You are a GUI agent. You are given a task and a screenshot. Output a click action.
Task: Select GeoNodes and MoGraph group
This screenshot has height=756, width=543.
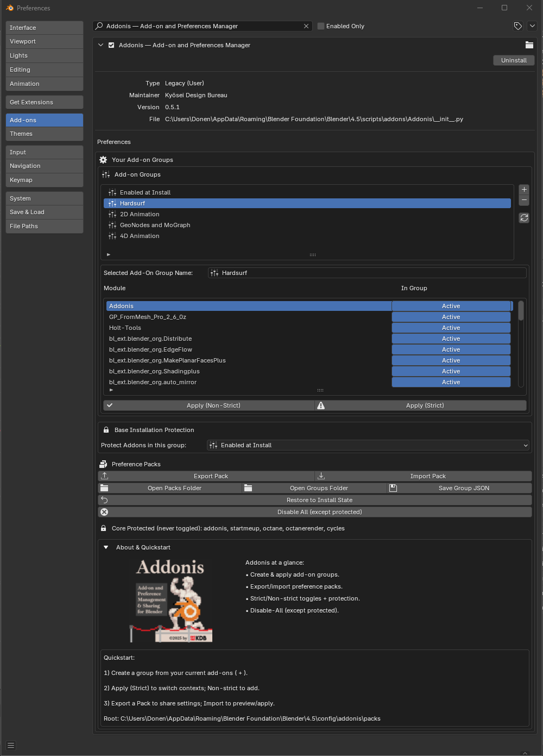(x=307, y=225)
